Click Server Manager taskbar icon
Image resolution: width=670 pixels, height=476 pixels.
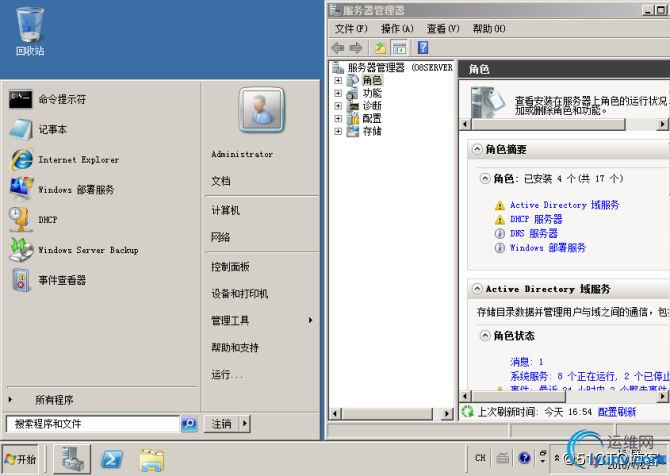[x=72, y=459]
